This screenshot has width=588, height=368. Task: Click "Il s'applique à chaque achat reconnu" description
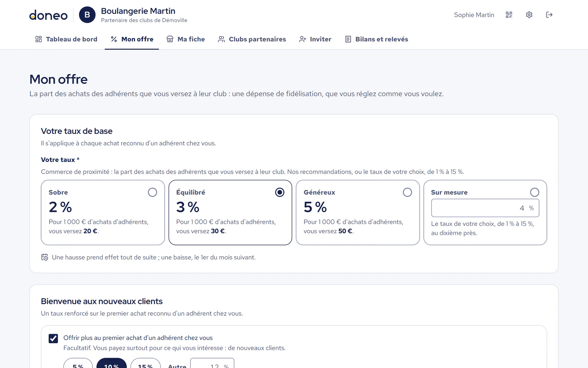click(129, 143)
